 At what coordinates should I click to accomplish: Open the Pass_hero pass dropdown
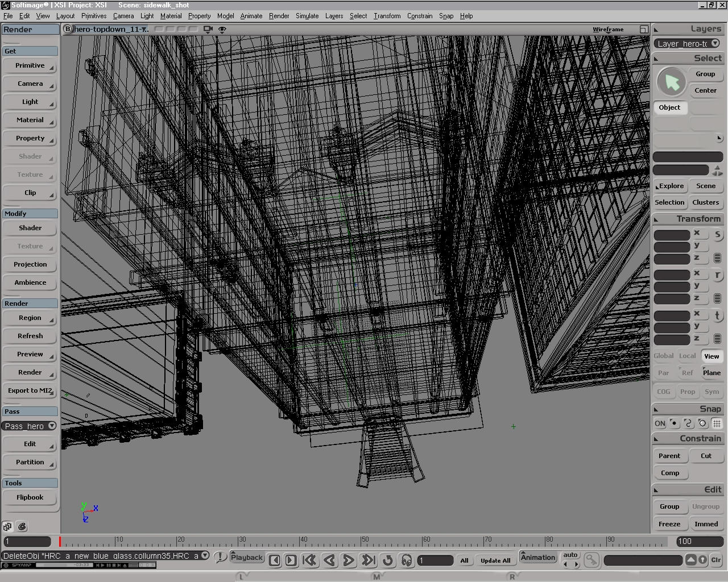tap(52, 426)
